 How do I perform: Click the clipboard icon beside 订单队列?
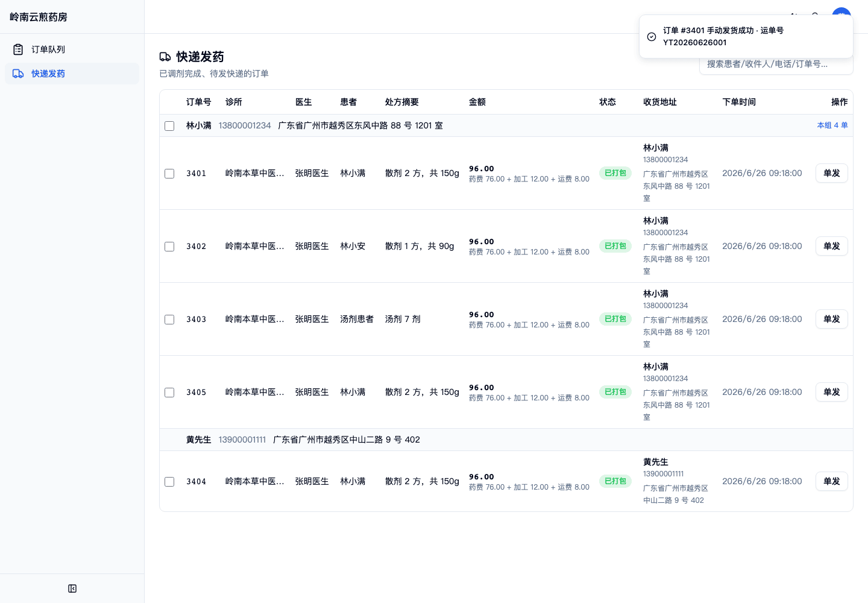coord(18,49)
